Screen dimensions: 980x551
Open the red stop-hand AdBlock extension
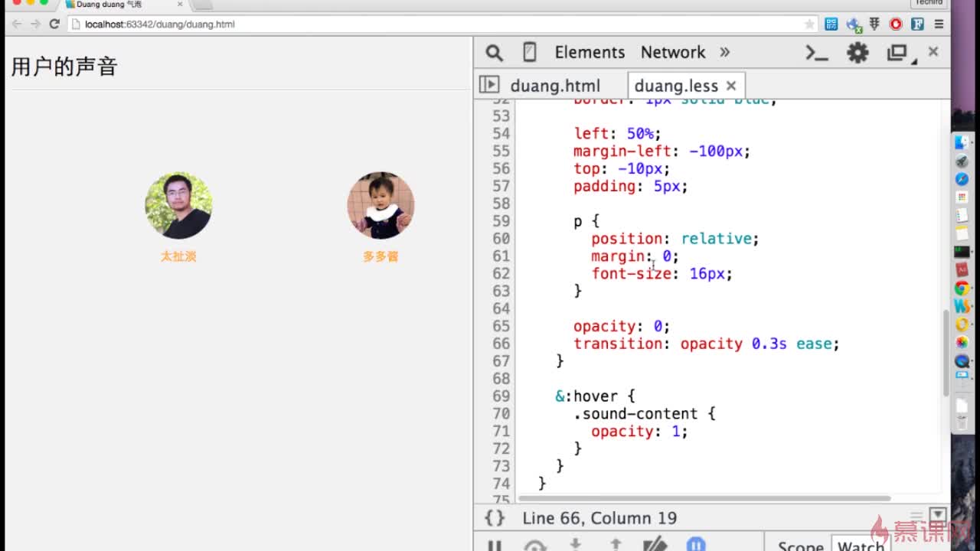[x=896, y=24]
